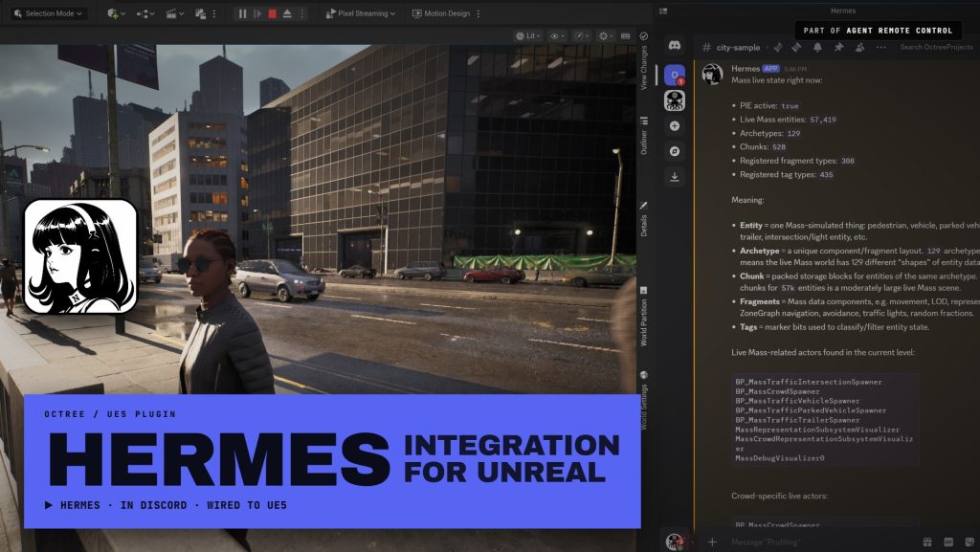Open play options three-dot menu
This screenshot has width=980, height=552.
click(301, 13)
